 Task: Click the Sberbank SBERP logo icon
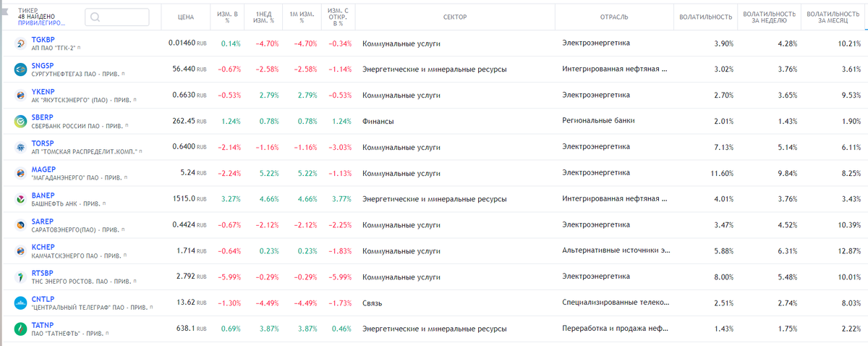[x=20, y=122]
